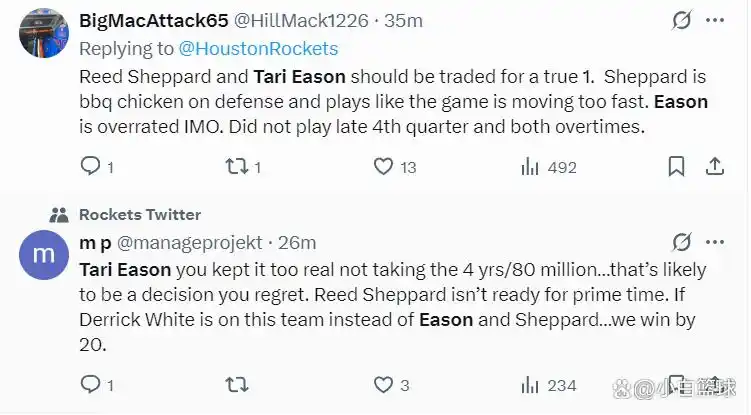Open more options on m p's tweet
Viewport: 751px width, 415px height.
pos(717,242)
